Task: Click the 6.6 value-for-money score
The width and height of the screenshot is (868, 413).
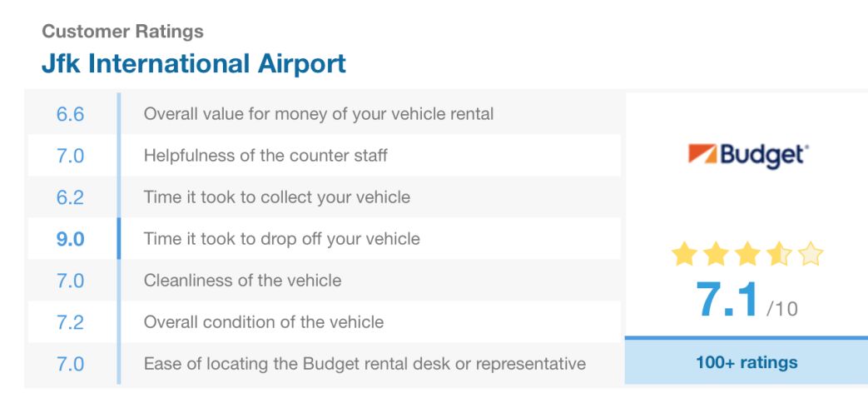Action: coord(70,114)
